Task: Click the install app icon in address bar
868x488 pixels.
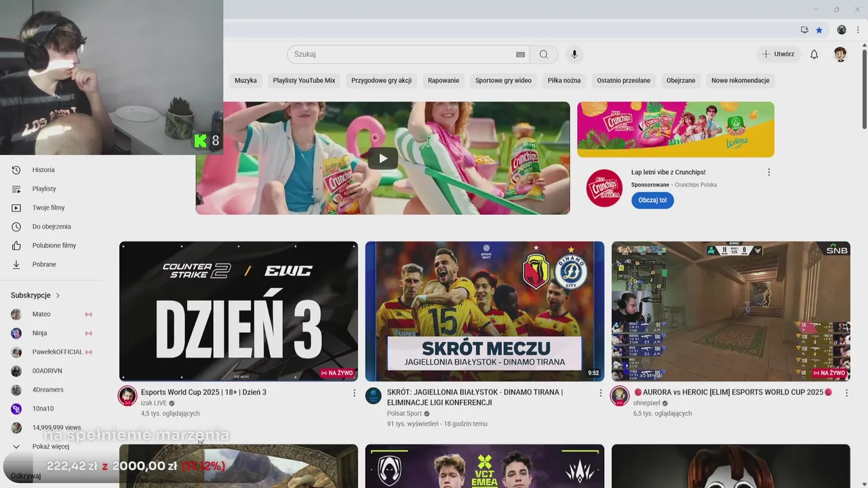Action: click(804, 30)
